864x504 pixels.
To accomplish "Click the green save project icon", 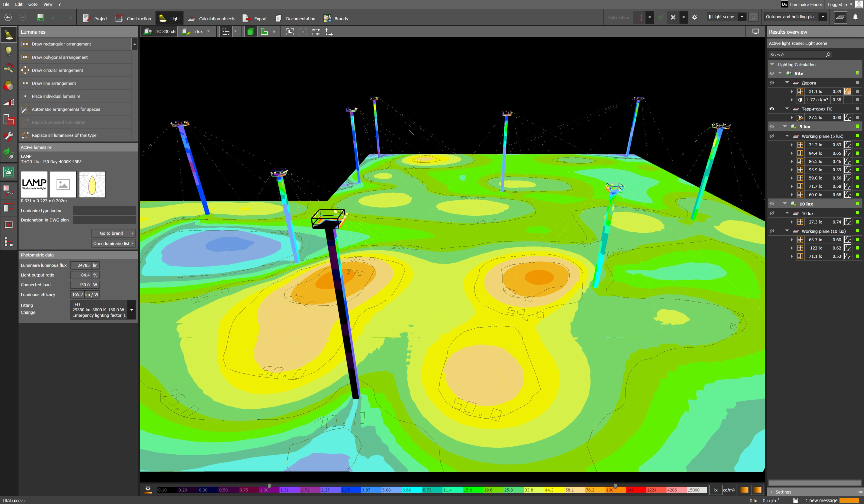I will [x=40, y=17].
